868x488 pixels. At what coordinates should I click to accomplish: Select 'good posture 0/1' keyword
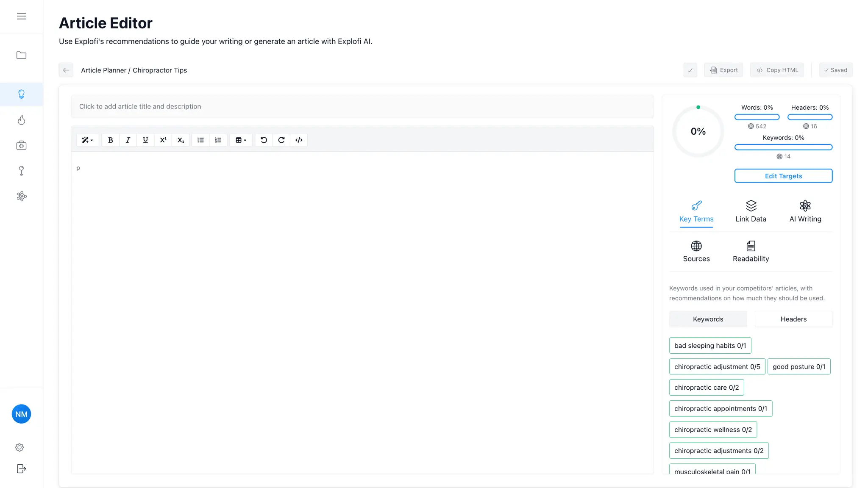click(798, 367)
